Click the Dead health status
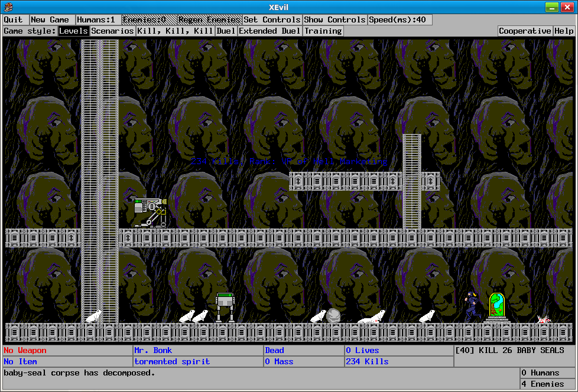This screenshot has height=392, width=578. pos(304,351)
